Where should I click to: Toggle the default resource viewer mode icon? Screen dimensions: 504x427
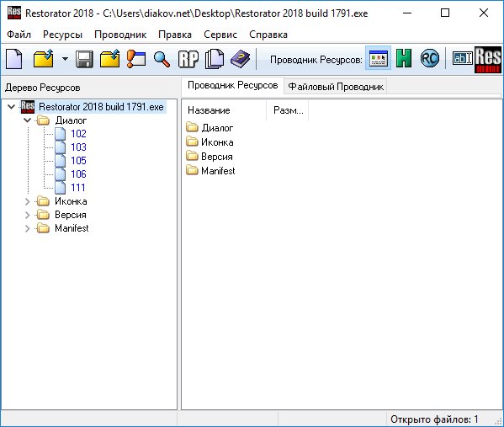[379, 58]
